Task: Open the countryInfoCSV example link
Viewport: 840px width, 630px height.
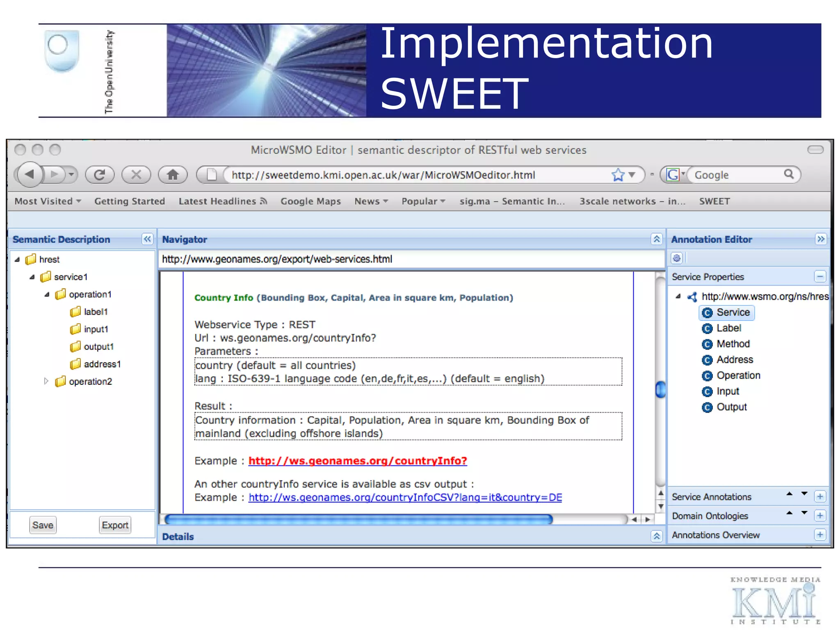Action: (405, 498)
